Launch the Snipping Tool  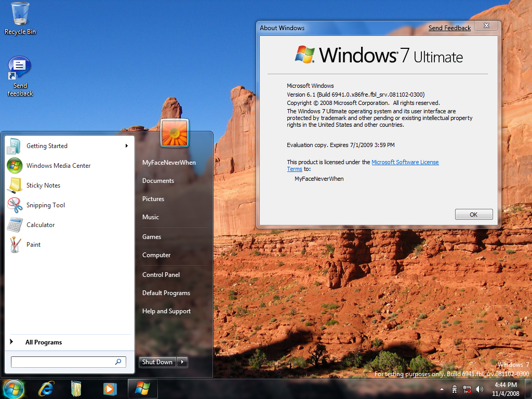click(45, 205)
